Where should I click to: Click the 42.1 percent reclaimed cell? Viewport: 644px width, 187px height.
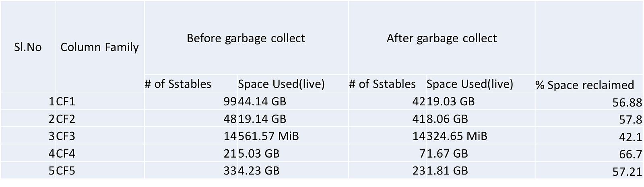tap(631, 137)
